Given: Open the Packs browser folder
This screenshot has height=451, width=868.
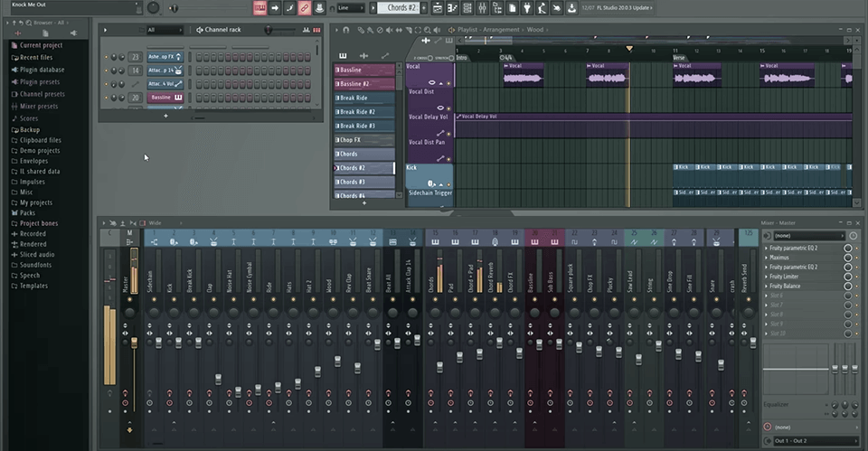Looking at the screenshot, I should click(x=24, y=212).
